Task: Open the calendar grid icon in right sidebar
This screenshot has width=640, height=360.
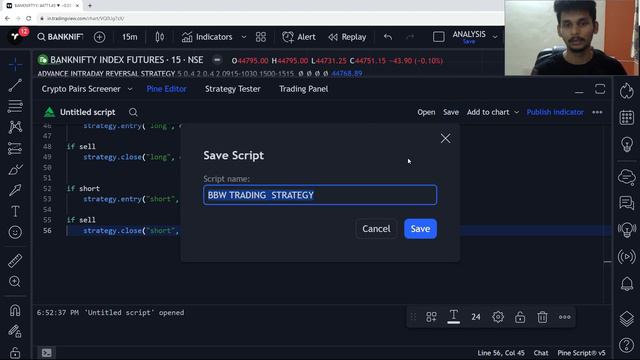Action: click(627, 118)
